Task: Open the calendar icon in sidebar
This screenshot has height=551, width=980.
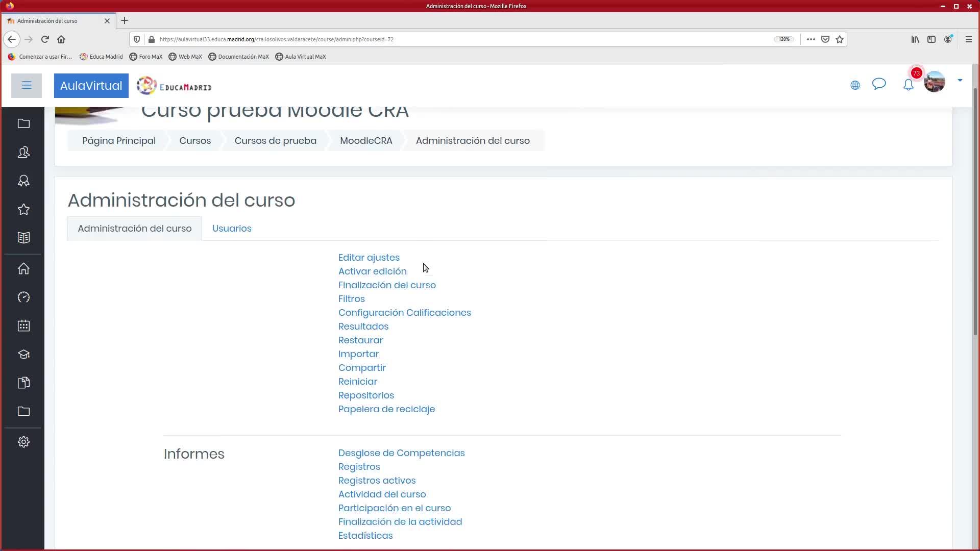Action: tap(23, 326)
